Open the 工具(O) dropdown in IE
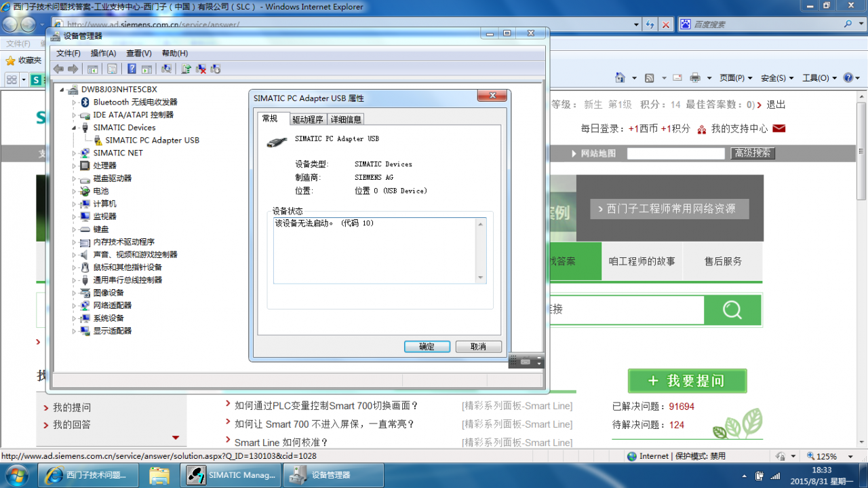Image resolution: width=868 pixels, height=488 pixels. pyautogui.click(x=819, y=78)
